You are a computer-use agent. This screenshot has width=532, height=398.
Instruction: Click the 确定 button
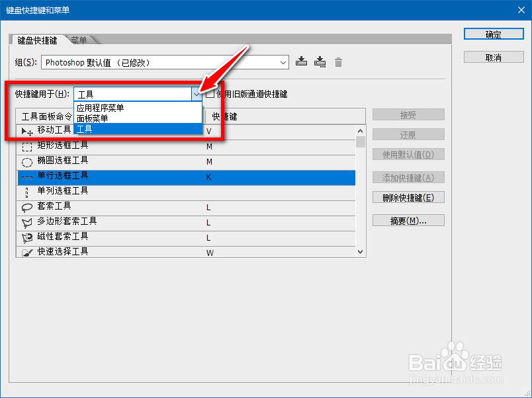(494, 34)
